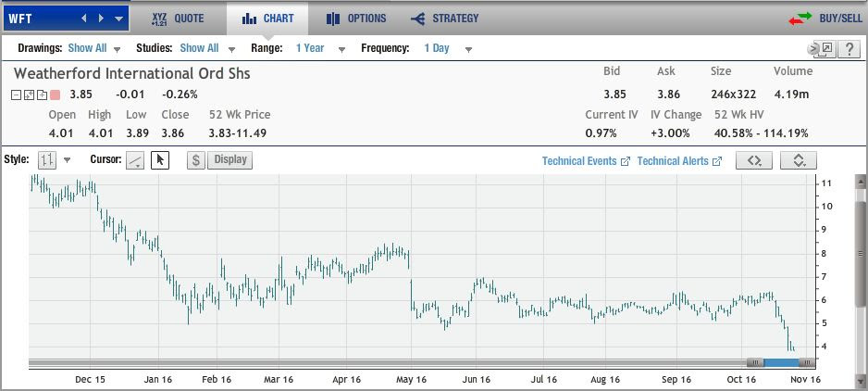868x391 pixels.
Task: Open the WFT symbol dropdown arrow
Action: click(118, 19)
